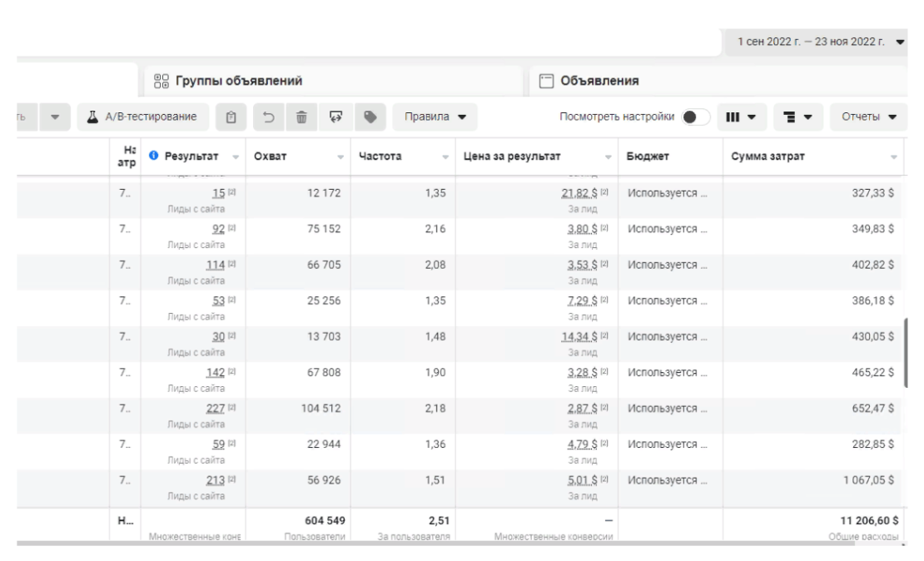The width and height of the screenshot is (924, 561).
Task: Open result link 92 leads
Action: 219,229
